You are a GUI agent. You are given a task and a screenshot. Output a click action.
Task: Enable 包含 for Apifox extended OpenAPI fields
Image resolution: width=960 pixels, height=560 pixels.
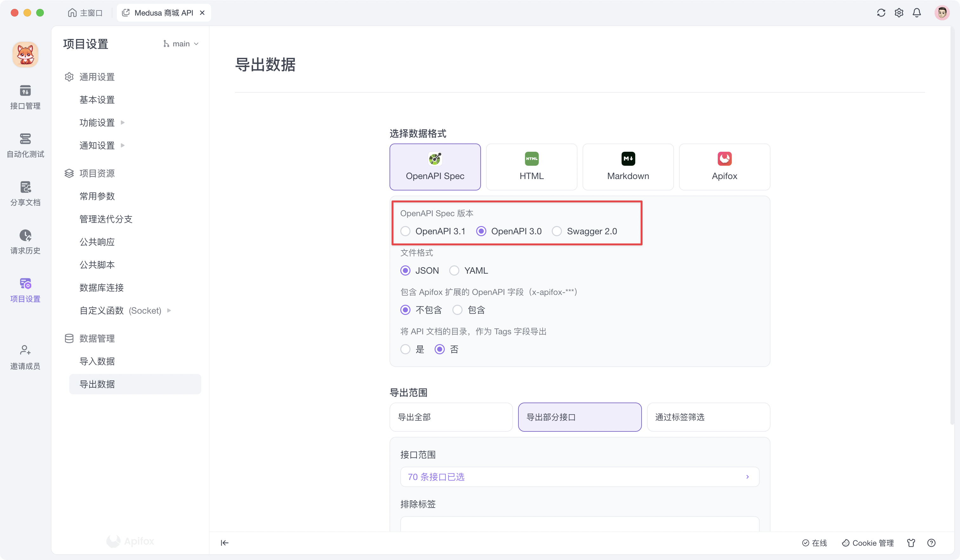tap(457, 310)
